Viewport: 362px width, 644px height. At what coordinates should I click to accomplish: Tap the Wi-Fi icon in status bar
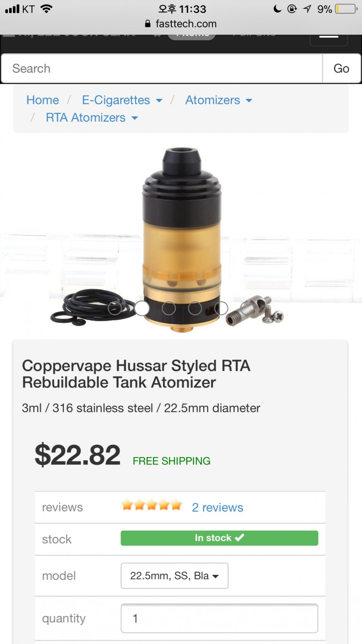[46, 9]
